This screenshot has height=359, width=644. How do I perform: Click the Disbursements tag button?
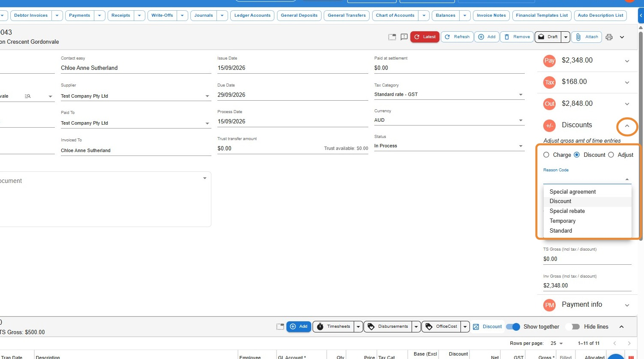(x=388, y=326)
